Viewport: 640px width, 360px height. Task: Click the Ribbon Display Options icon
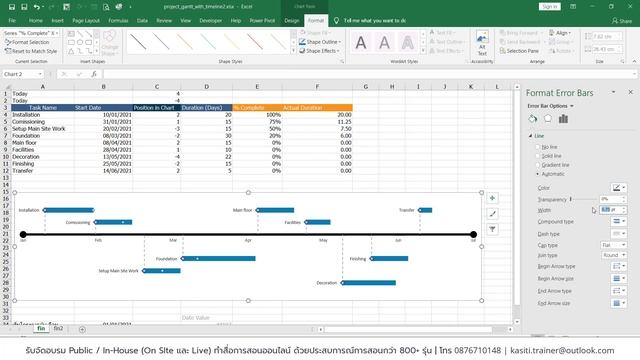(573, 7)
